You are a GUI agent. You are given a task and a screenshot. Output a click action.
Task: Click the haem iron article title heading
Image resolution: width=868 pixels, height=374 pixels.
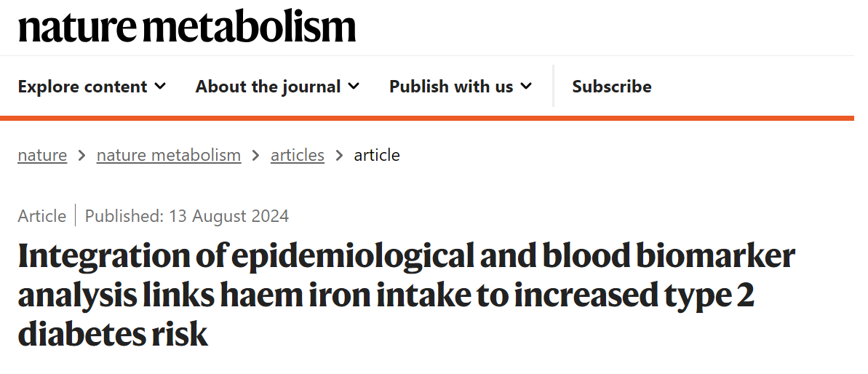click(406, 295)
